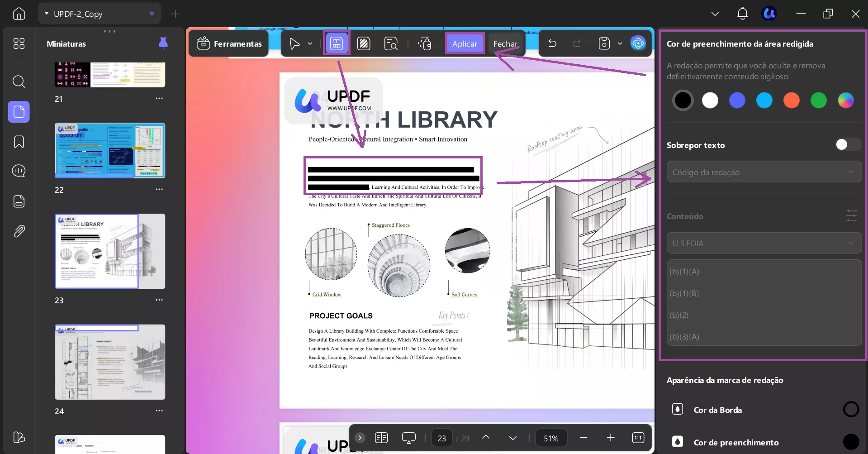The width and height of the screenshot is (868, 454).
Task: Choose the black fill color swatch
Action: pos(683,100)
